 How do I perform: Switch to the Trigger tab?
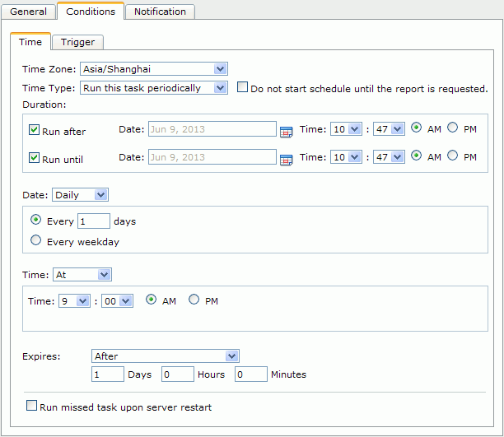77,42
